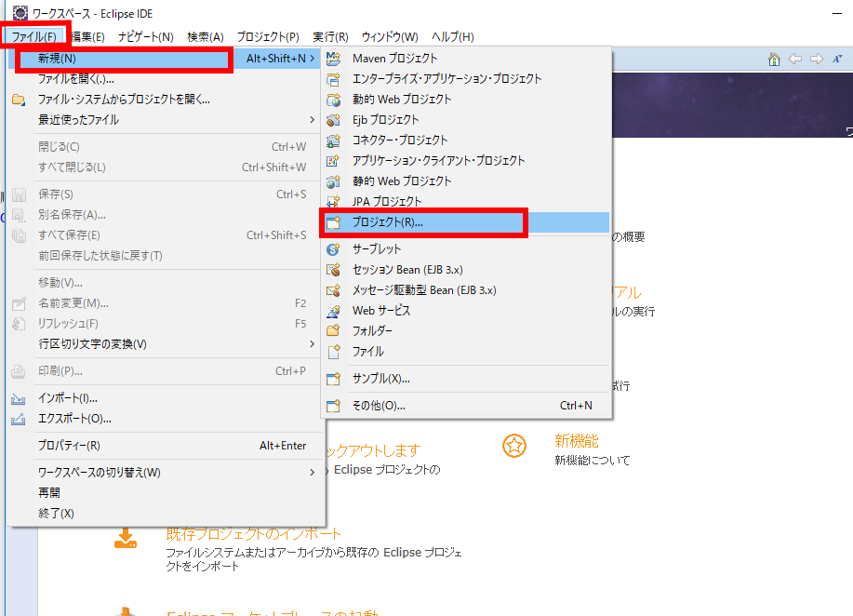Viewport: 853px width, 616px height.
Task: Expand the 新規(N) submenu arrow
Action: tap(313, 59)
